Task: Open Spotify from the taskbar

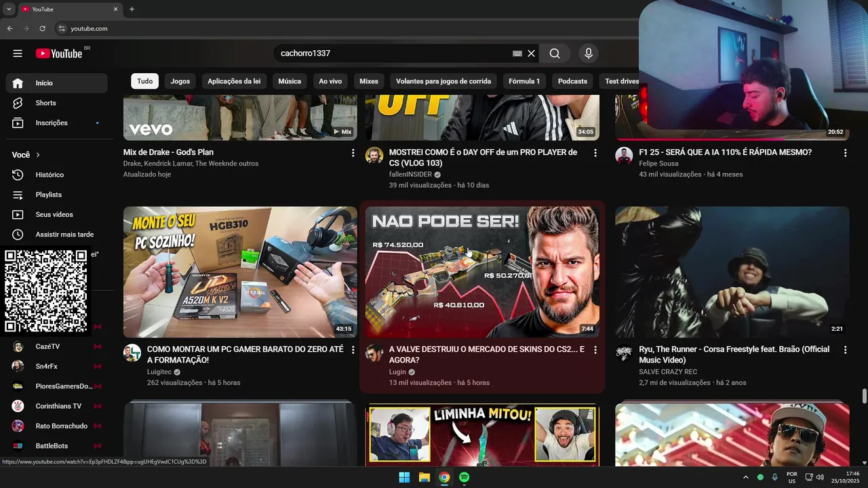Action: pyautogui.click(x=465, y=477)
